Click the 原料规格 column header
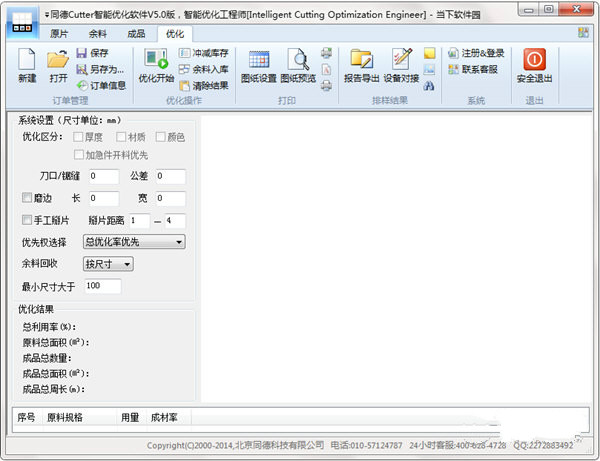The image size is (600, 461). (x=80, y=417)
